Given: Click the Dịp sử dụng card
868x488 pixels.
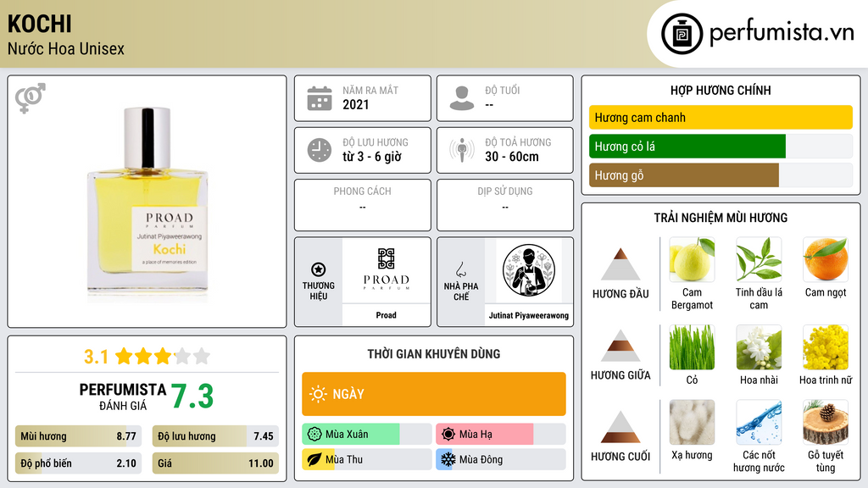Looking at the screenshot, I should click(505, 205).
